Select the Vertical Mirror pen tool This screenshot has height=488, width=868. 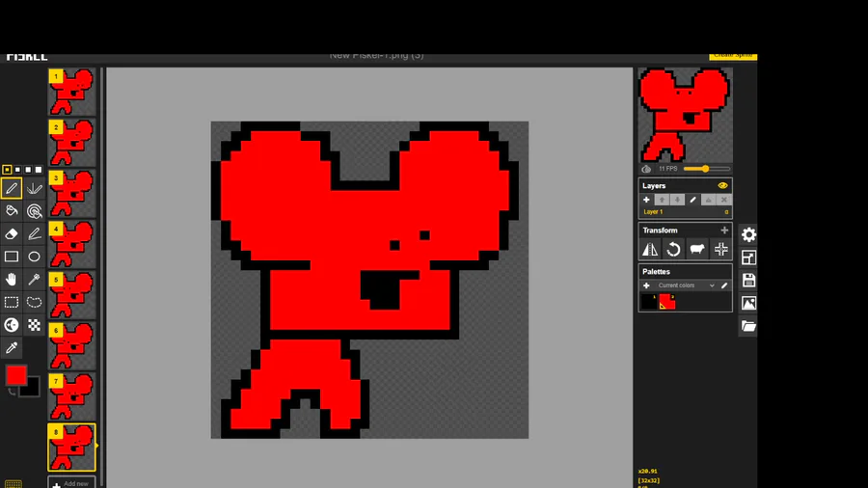[35, 188]
